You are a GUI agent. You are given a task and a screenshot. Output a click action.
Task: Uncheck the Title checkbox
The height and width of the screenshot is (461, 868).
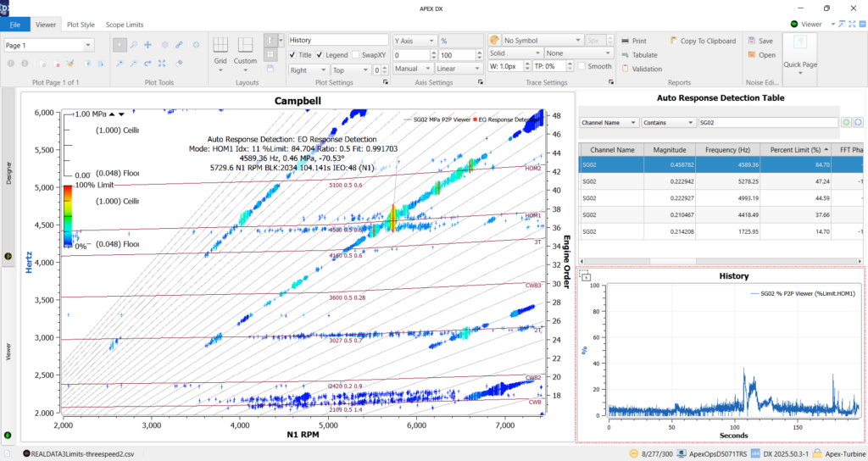pos(293,55)
